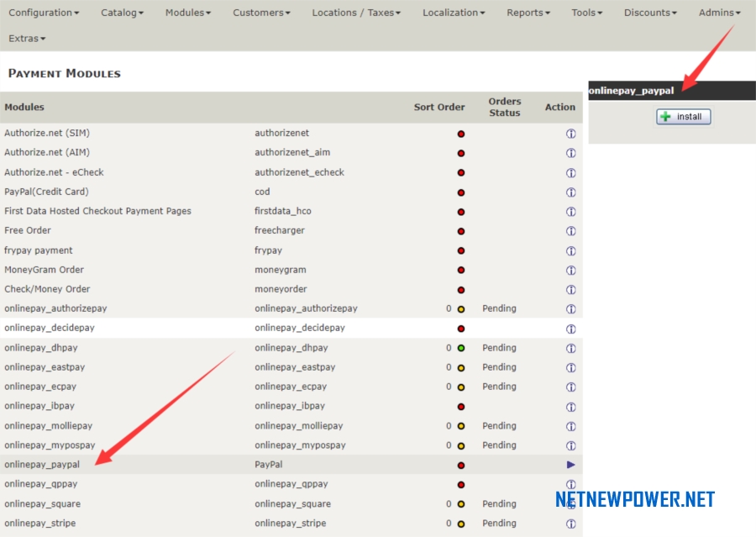Click the PayPal key name cell
This screenshot has width=756, height=537.
tap(269, 465)
